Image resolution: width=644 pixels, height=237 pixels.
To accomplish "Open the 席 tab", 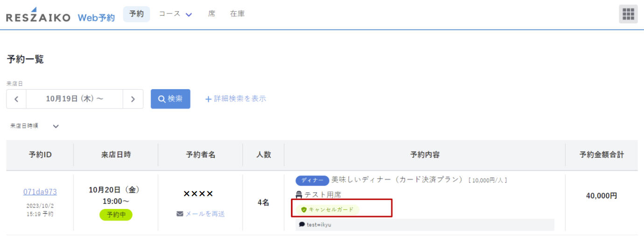I will [x=211, y=14].
